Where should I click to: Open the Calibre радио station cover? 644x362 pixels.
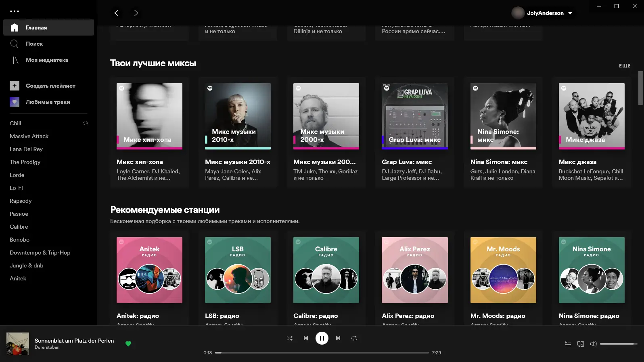point(326,270)
